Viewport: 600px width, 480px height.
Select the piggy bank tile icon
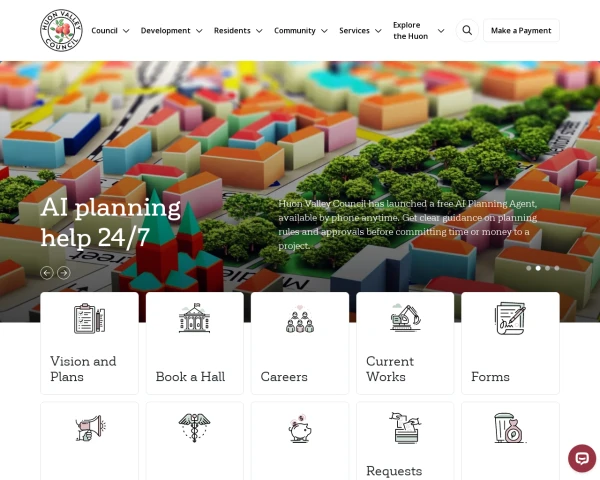click(300, 428)
